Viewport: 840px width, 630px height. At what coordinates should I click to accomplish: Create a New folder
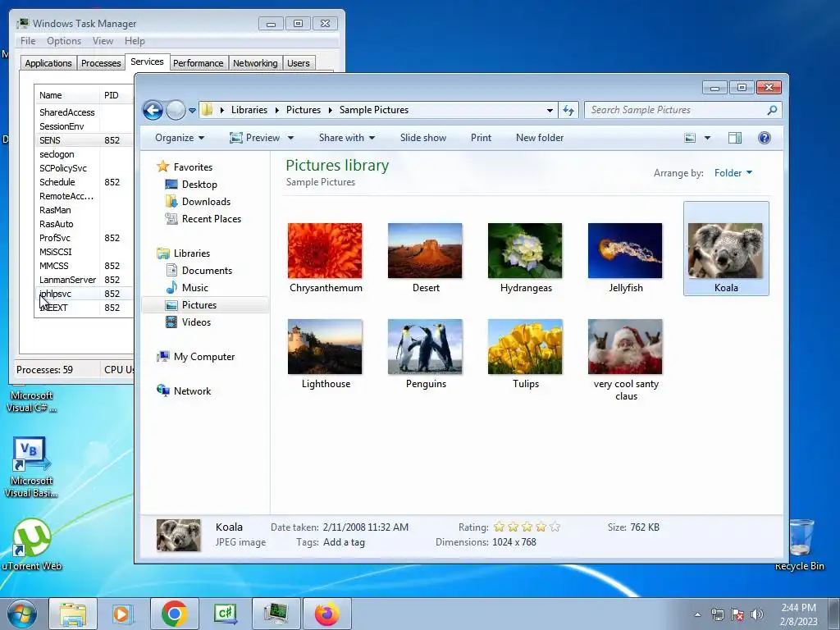point(540,138)
